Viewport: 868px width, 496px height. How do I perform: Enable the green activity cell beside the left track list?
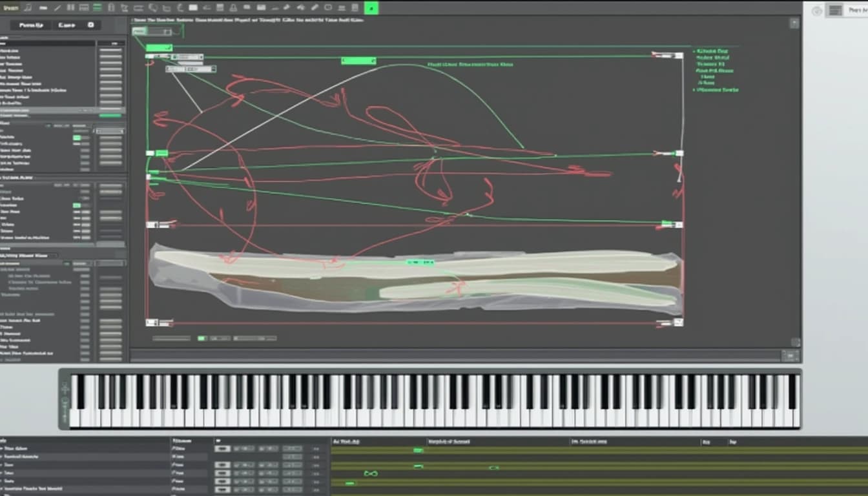(79, 139)
